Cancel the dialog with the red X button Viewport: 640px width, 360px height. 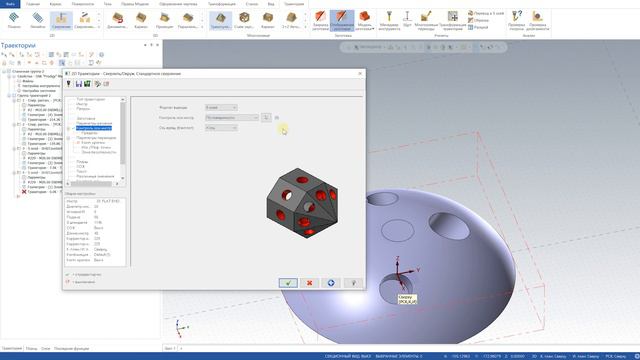(309, 283)
